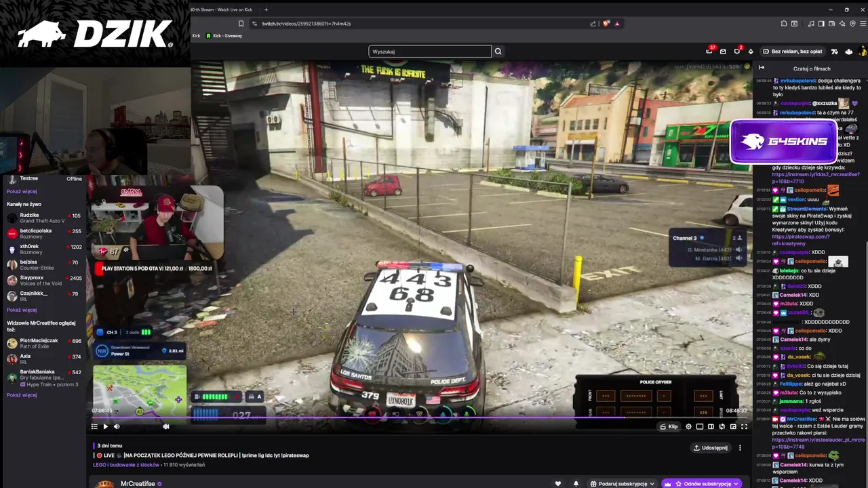Open the PiotrMaciejczak Path of Exile channel
The height and width of the screenshot is (488, 868).
point(44,344)
